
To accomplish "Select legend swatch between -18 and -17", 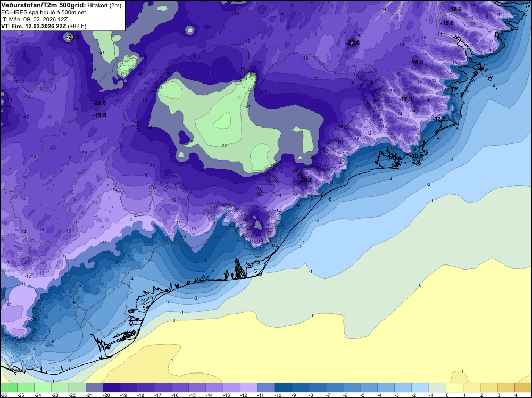I will 146,387.
